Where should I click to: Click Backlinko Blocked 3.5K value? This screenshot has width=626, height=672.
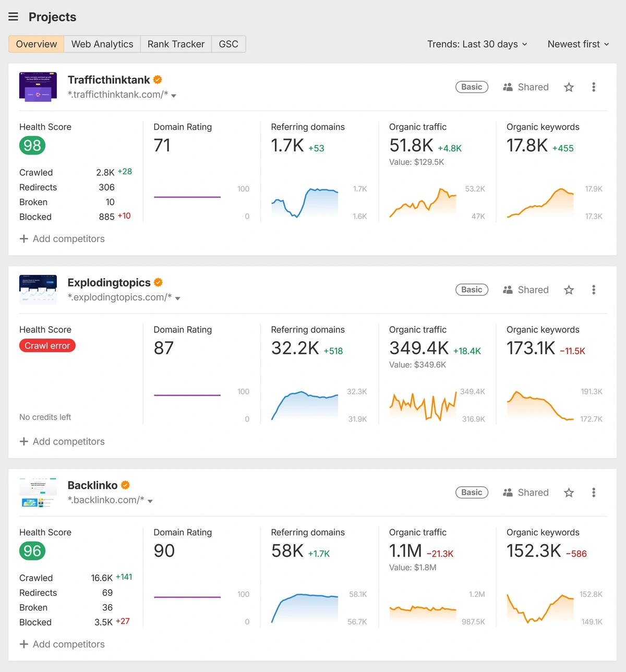103,622
